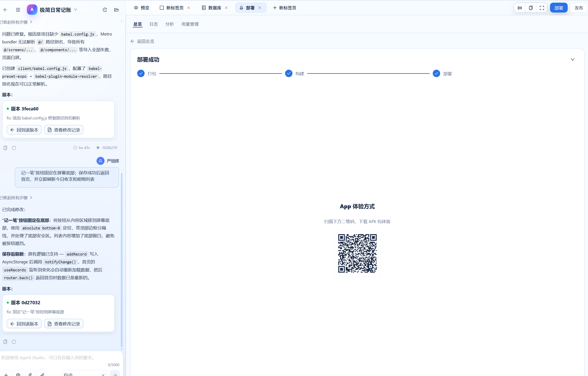Click the 严培辉 user avatar

click(100, 161)
